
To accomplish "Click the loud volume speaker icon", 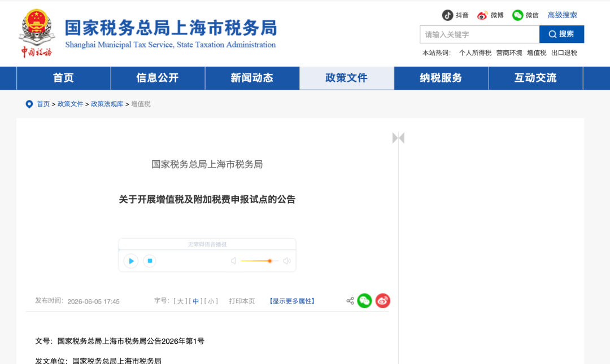I will tap(287, 261).
